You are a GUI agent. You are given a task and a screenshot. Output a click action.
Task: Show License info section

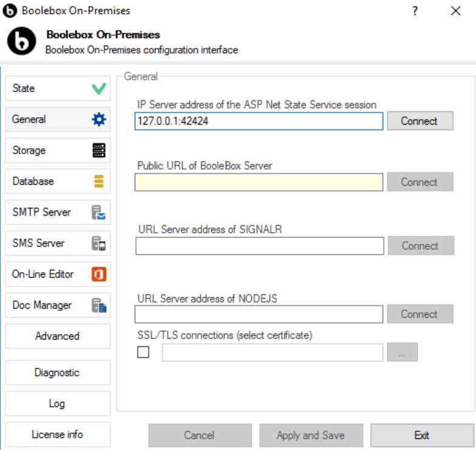click(58, 435)
